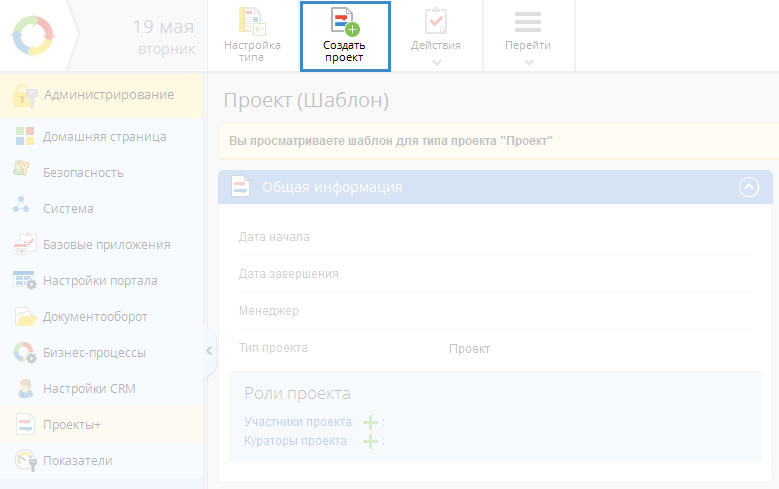Collapse the Общая информация section

click(x=748, y=187)
